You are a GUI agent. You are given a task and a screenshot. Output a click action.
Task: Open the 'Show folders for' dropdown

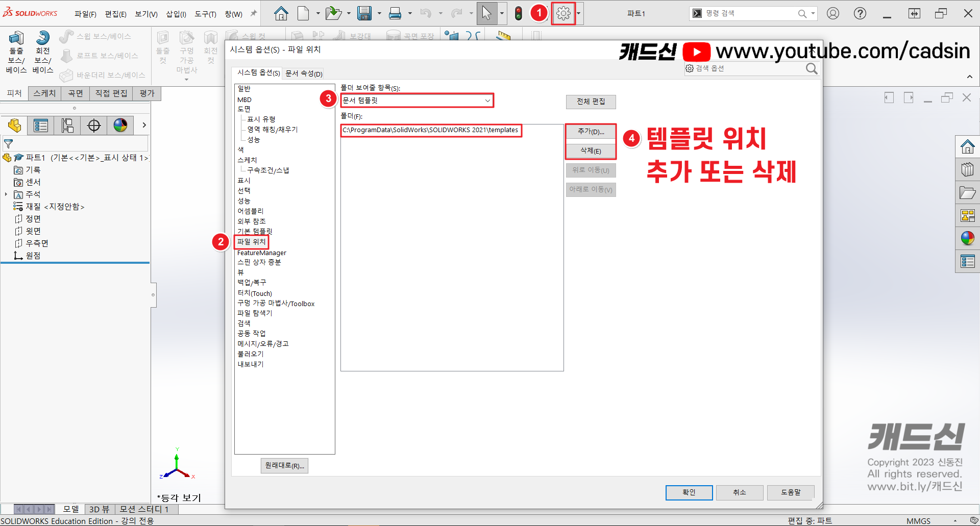(x=417, y=101)
